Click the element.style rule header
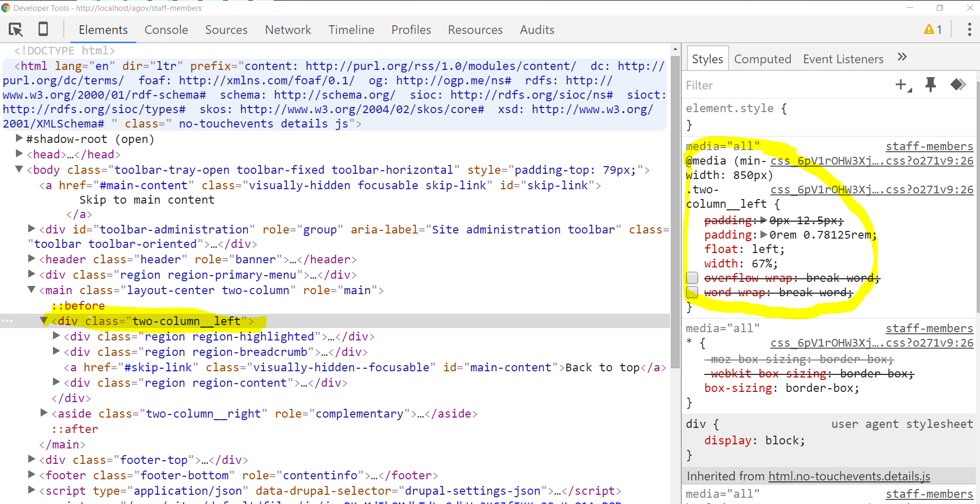980x504 pixels. point(736,109)
